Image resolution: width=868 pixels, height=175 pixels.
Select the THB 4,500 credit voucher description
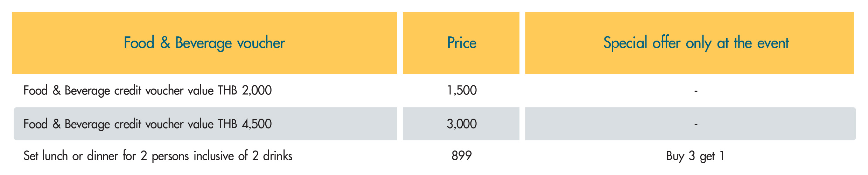(x=147, y=124)
